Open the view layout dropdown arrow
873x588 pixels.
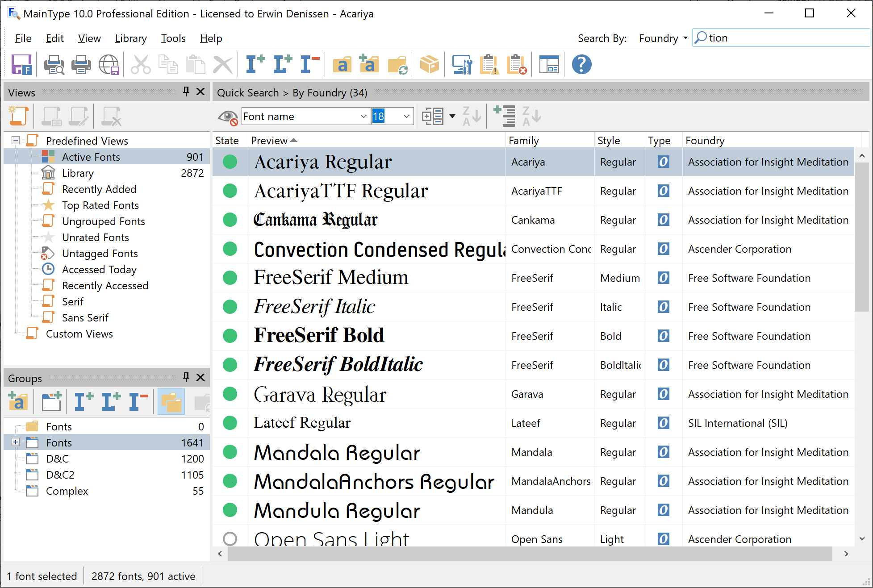[x=452, y=117]
